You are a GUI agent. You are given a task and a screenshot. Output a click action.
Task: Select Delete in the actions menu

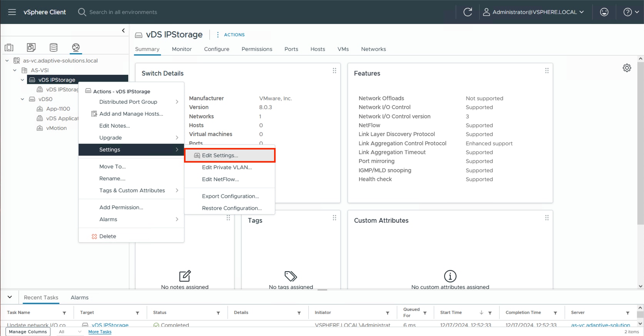(107, 236)
